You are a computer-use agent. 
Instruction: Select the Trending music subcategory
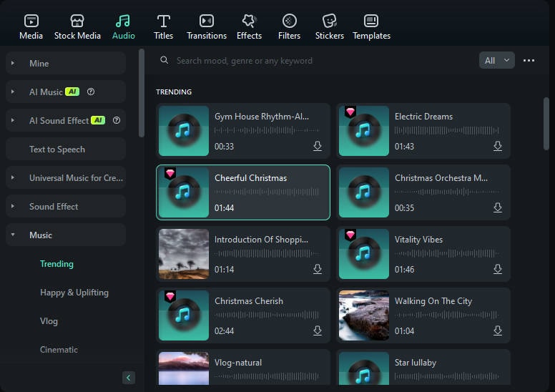pyautogui.click(x=57, y=264)
